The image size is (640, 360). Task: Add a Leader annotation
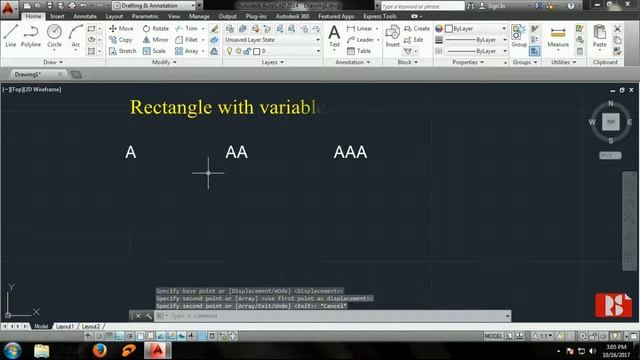(x=360, y=40)
